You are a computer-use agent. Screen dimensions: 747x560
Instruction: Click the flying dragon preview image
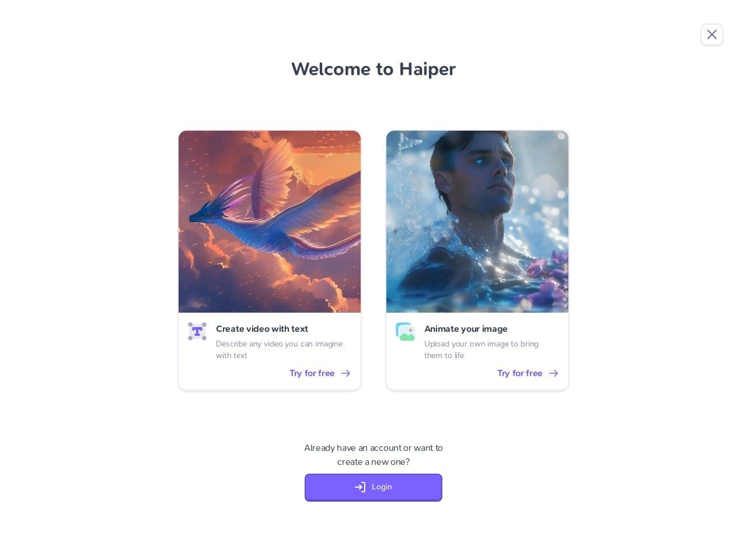coord(270,222)
